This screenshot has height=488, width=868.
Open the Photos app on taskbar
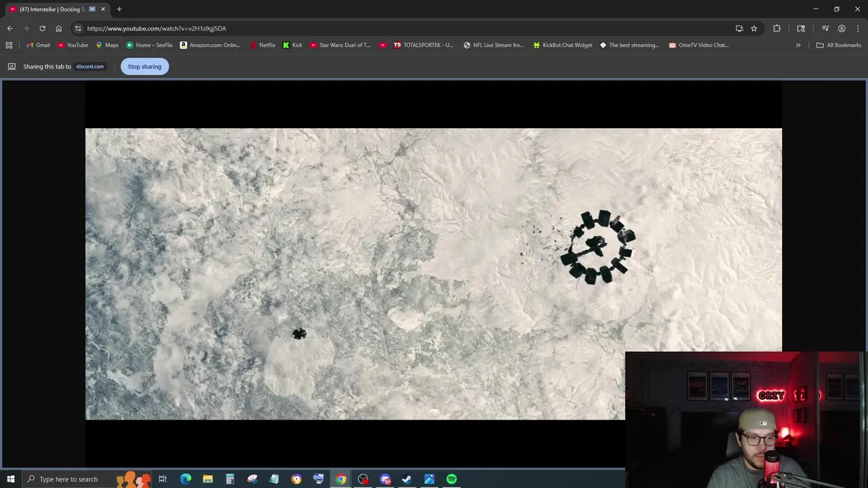coord(429,479)
